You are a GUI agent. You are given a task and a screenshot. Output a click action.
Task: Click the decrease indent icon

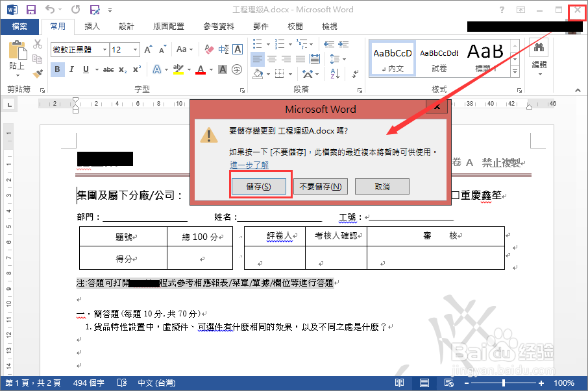coord(329,44)
